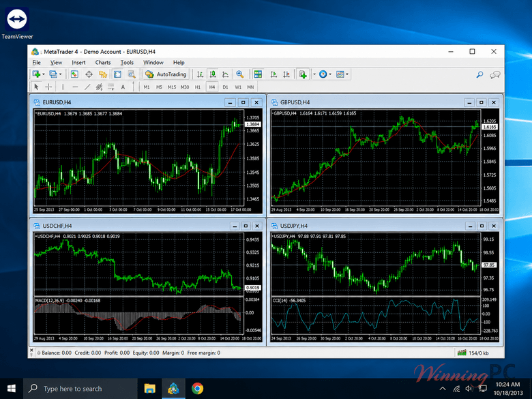The width and height of the screenshot is (532, 399).
Task: Expand the New Chart dropdown arrow
Action: pyautogui.click(x=44, y=74)
